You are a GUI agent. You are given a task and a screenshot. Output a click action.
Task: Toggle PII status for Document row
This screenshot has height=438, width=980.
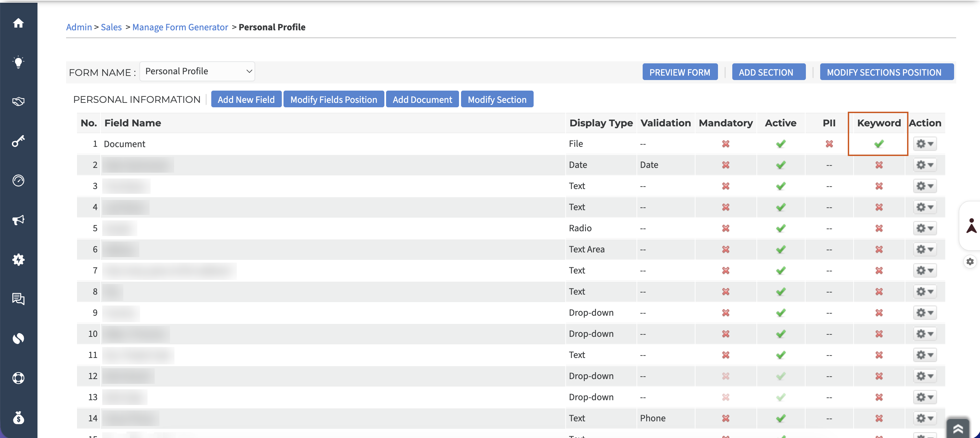829,144
